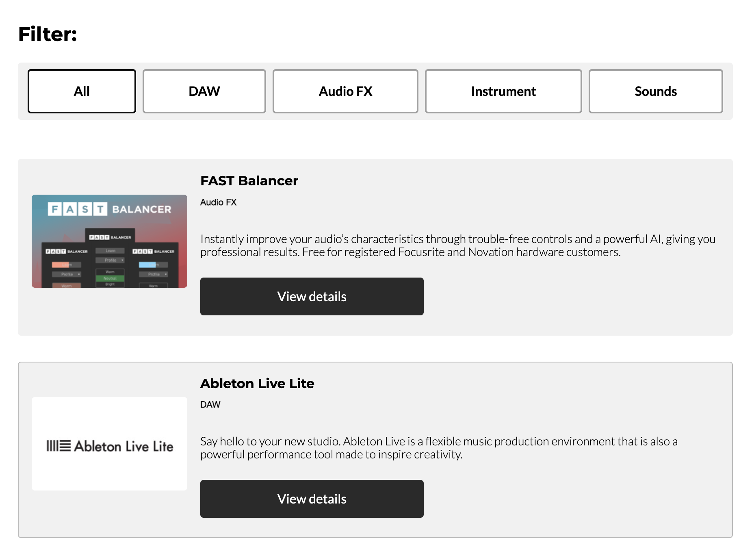
Task: Click the Audio FX label under FAST Balancer
Action: pos(218,202)
